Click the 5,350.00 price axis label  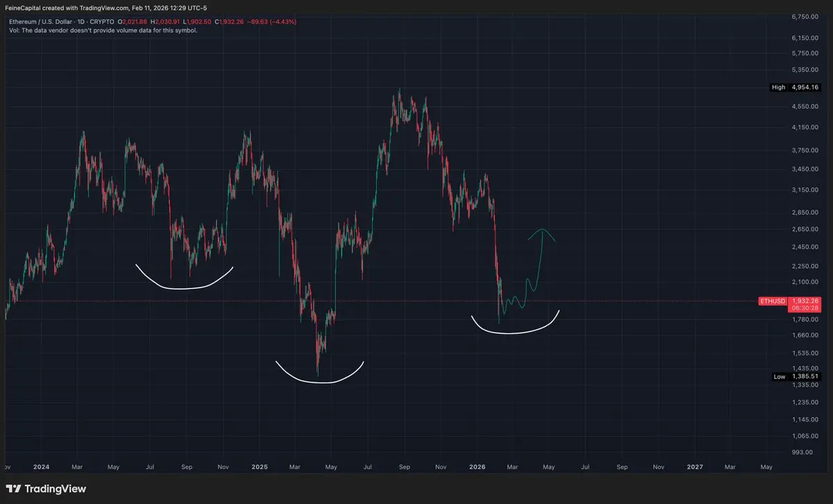click(x=805, y=69)
